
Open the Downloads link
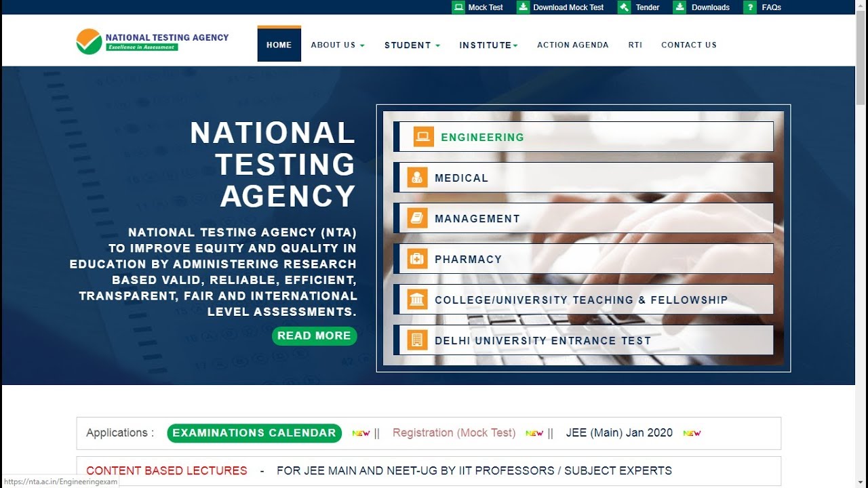(711, 7)
